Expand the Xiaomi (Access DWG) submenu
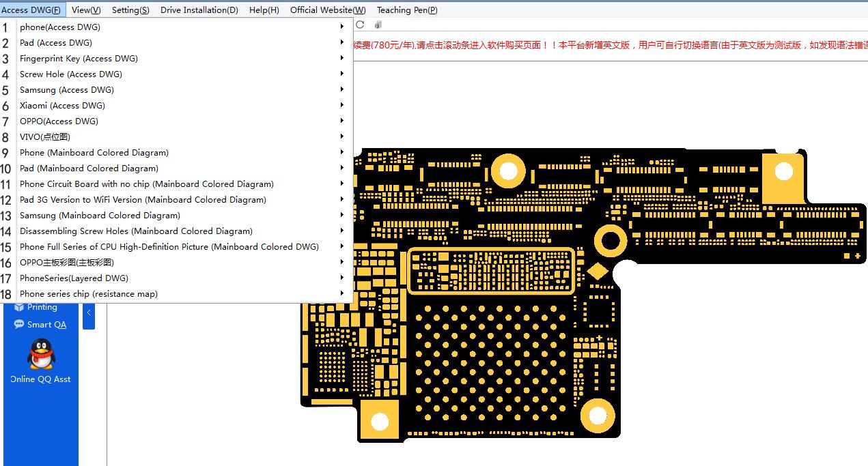 pyautogui.click(x=342, y=105)
